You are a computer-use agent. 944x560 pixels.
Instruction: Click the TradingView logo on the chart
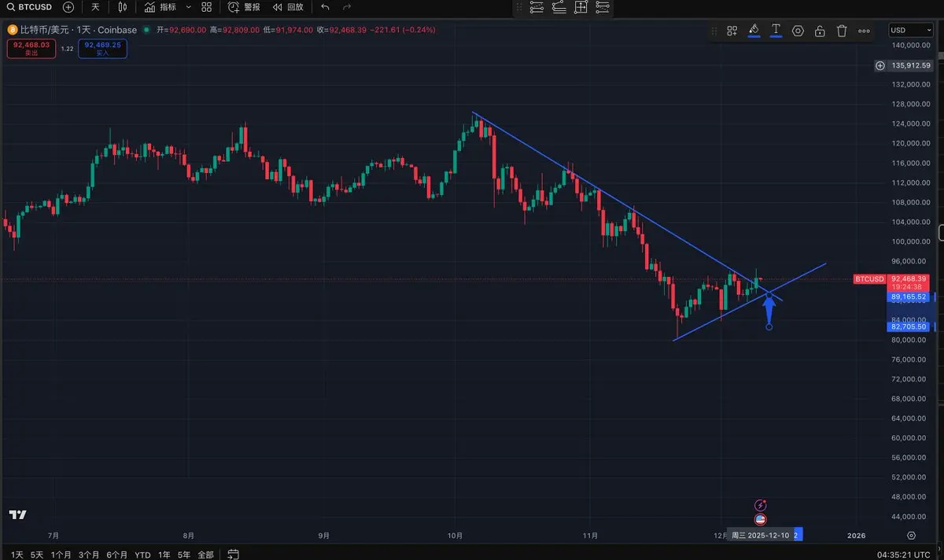click(x=17, y=514)
